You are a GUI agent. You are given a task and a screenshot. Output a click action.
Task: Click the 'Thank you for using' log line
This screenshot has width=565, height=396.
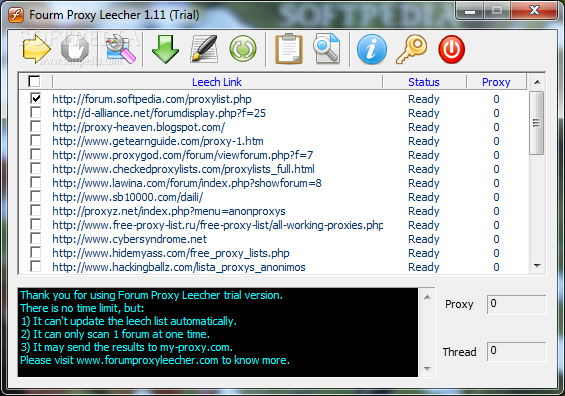[151, 295]
